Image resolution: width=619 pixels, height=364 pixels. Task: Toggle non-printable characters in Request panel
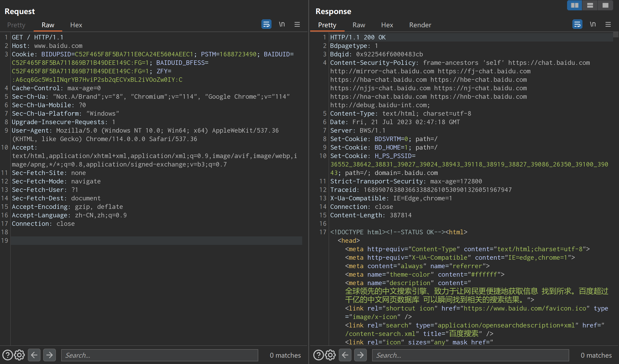point(282,24)
